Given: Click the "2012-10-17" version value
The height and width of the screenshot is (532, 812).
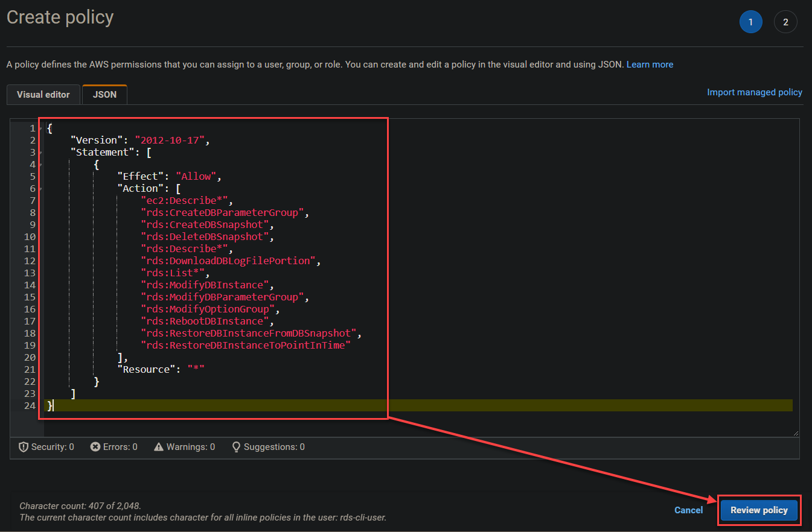Looking at the screenshot, I should pos(170,141).
